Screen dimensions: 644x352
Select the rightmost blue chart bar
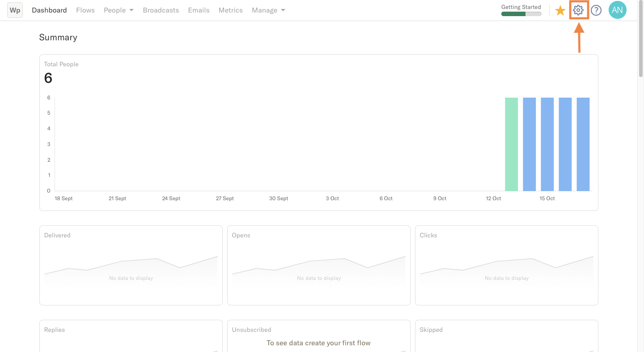click(x=583, y=144)
